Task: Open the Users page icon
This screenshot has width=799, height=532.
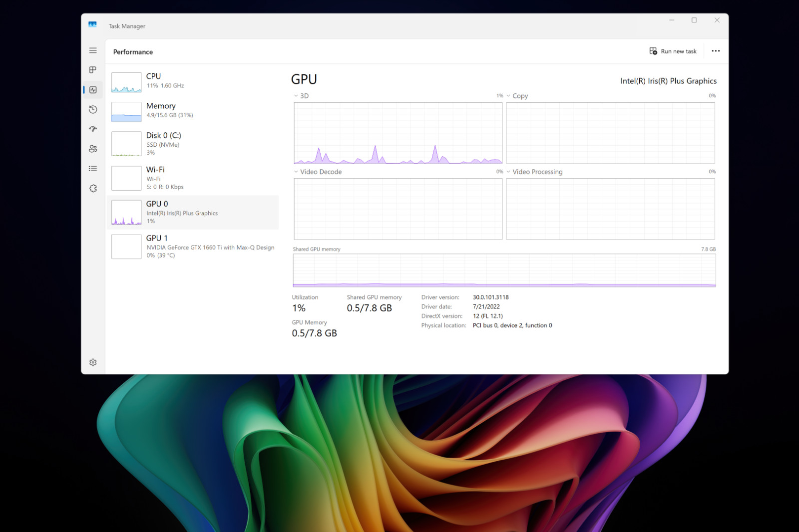Action: click(93, 149)
